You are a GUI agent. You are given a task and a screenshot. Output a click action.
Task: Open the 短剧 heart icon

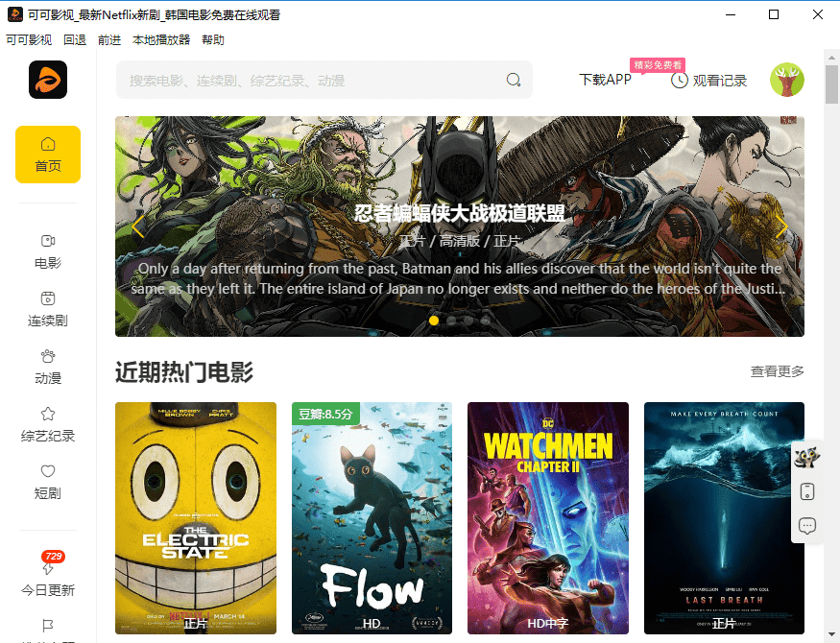pyautogui.click(x=48, y=471)
